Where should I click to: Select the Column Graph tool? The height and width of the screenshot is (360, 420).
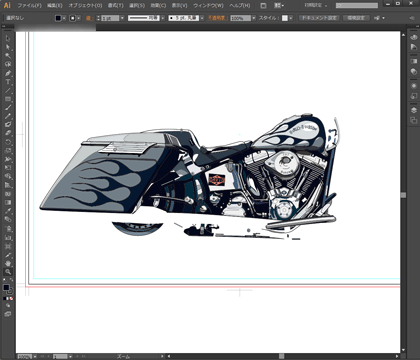point(8,237)
